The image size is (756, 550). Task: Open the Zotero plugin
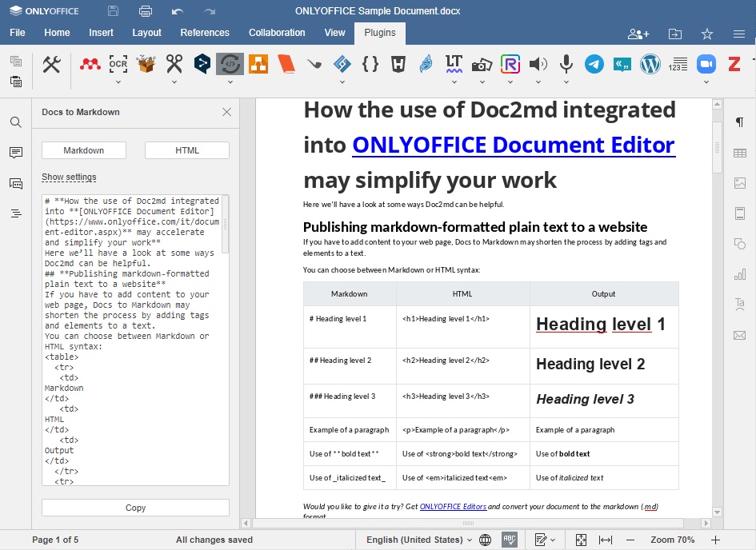(x=734, y=64)
